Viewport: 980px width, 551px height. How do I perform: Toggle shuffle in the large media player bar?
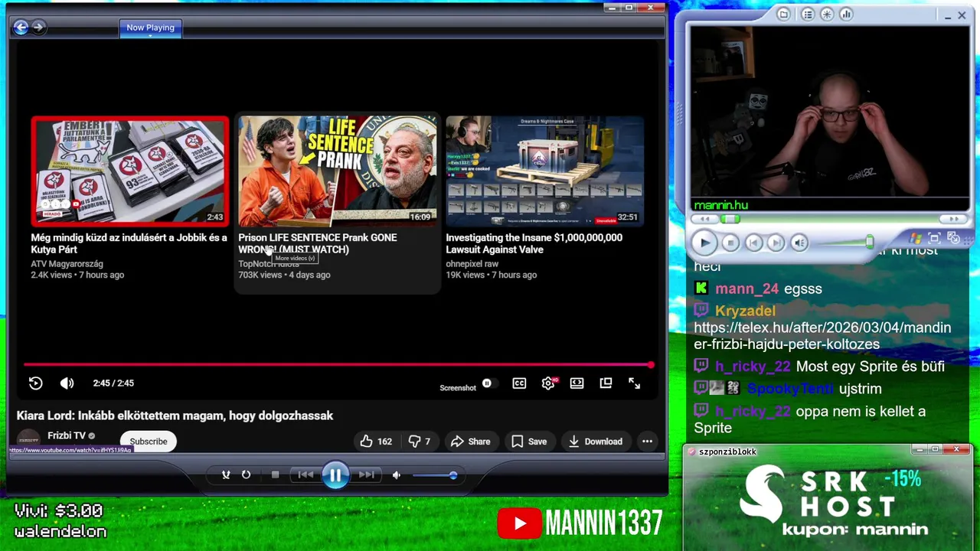coord(226,475)
